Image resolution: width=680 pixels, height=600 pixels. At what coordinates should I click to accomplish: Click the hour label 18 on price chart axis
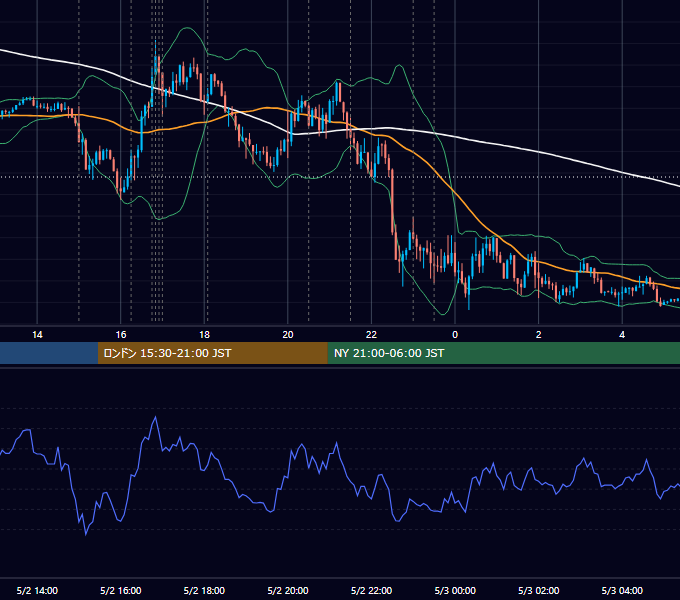[204, 335]
